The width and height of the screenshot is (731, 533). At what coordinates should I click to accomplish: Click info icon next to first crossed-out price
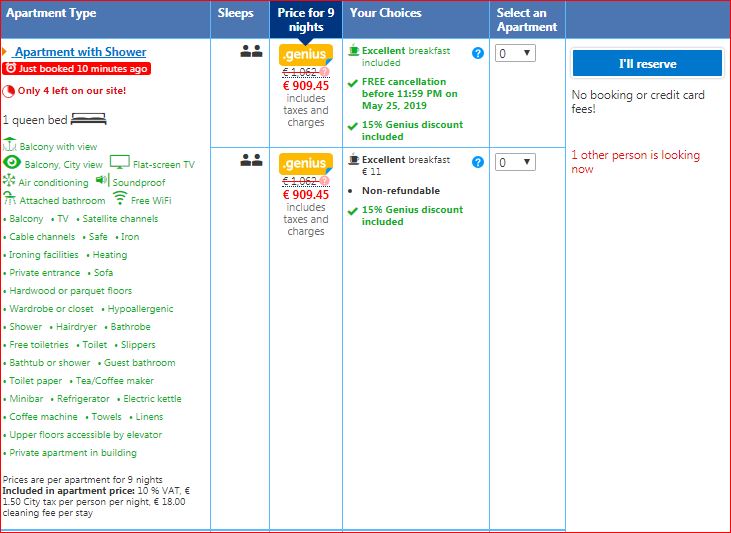pyautogui.click(x=324, y=72)
